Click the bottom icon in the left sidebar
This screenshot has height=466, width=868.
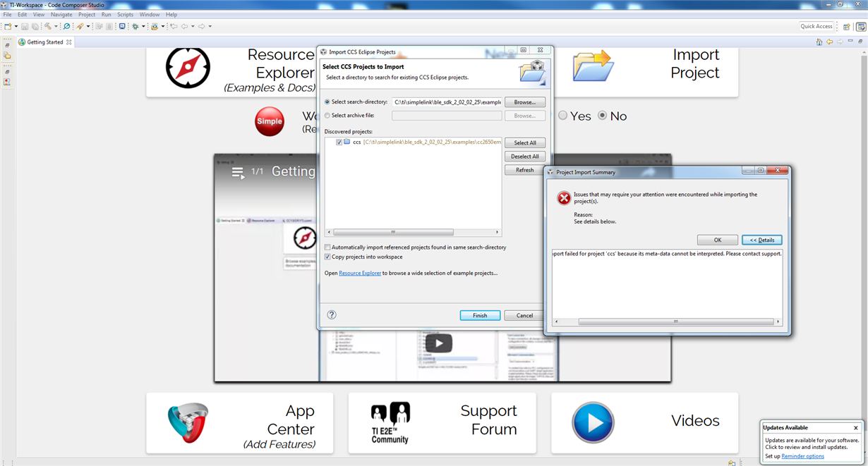click(7, 82)
